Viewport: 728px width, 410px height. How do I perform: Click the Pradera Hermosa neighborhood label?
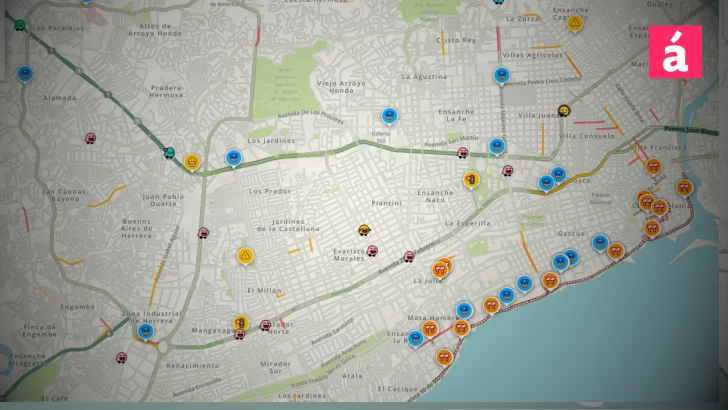pos(167,90)
